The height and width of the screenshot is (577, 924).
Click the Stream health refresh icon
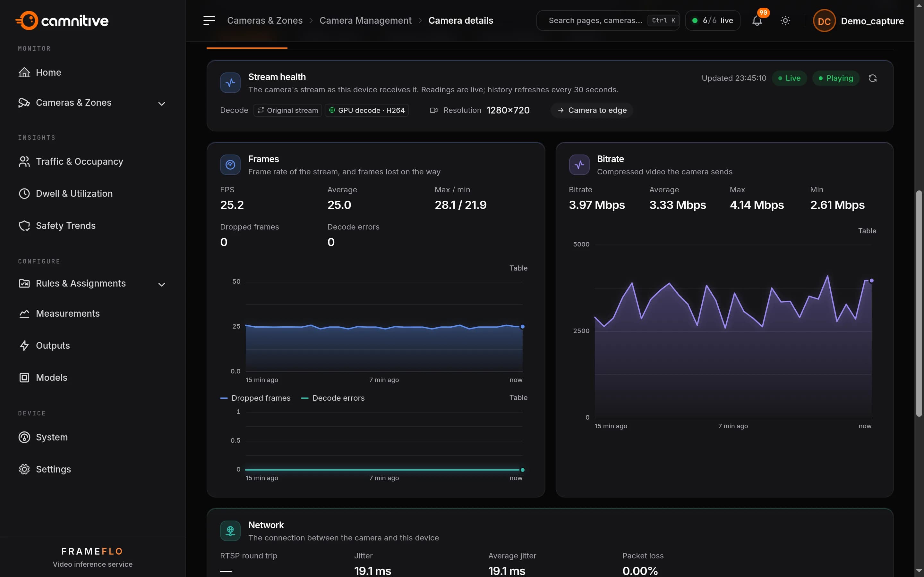(x=872, y=78)
